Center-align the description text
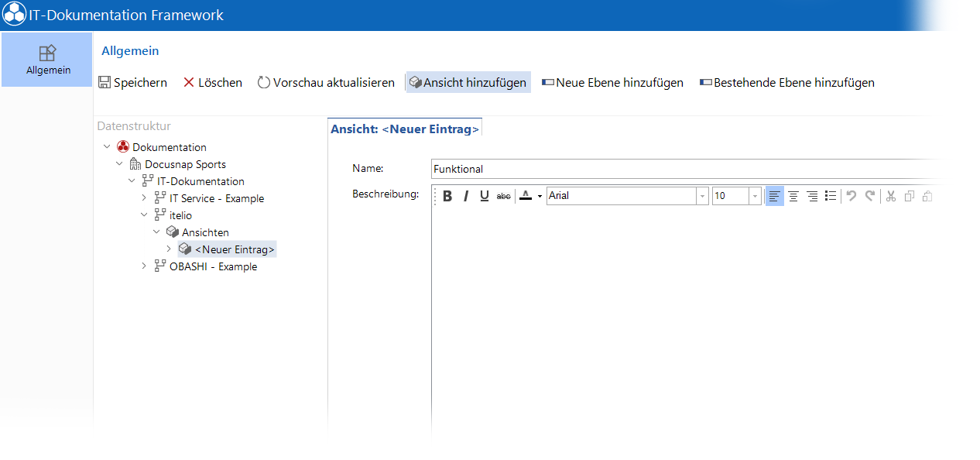This screenshot has width=980, height=460. point(793,196)
